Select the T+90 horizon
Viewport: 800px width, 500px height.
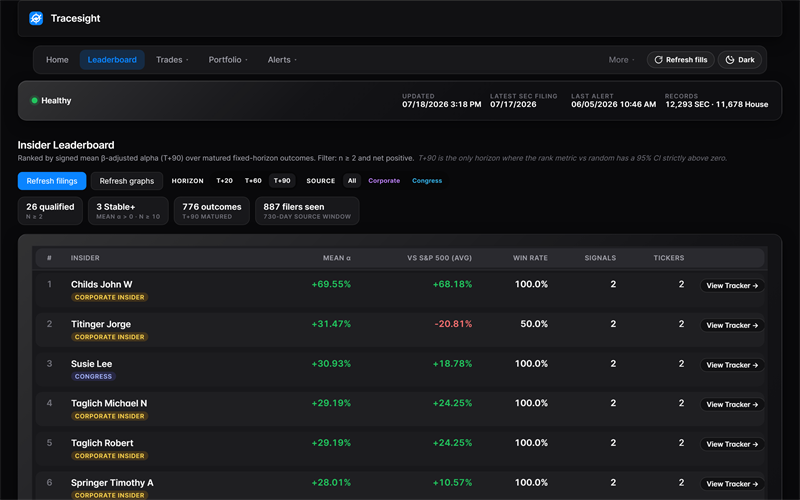282,181
